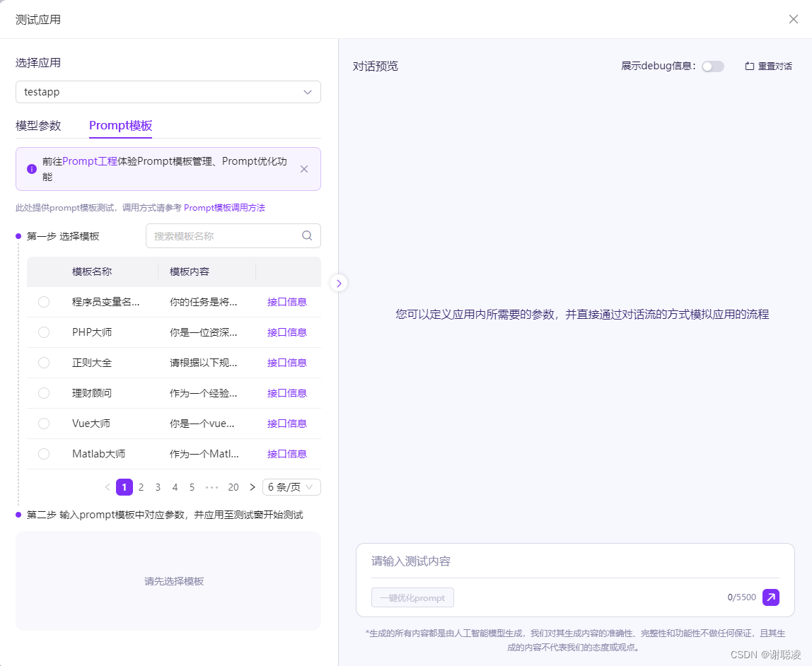This screenshot has width=812, height=666.
Task: Open the 6 条/页 page size dropdown
Action: coord(291,487)
